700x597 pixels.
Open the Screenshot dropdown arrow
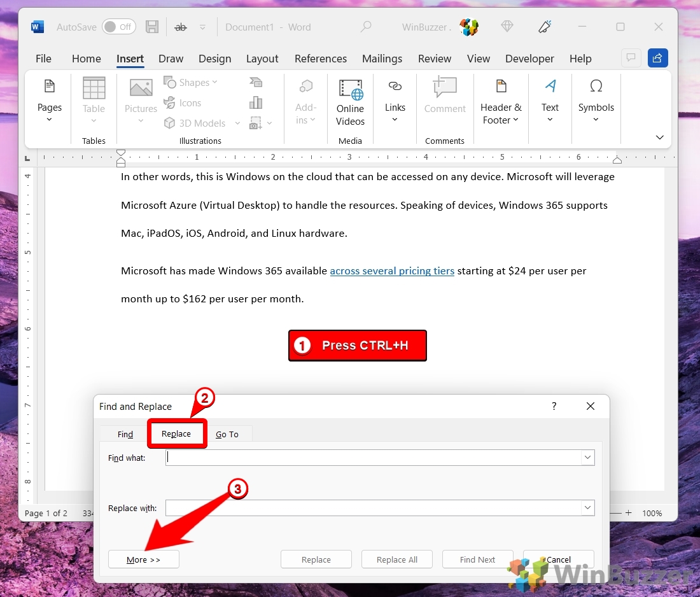tap(270, 123)
